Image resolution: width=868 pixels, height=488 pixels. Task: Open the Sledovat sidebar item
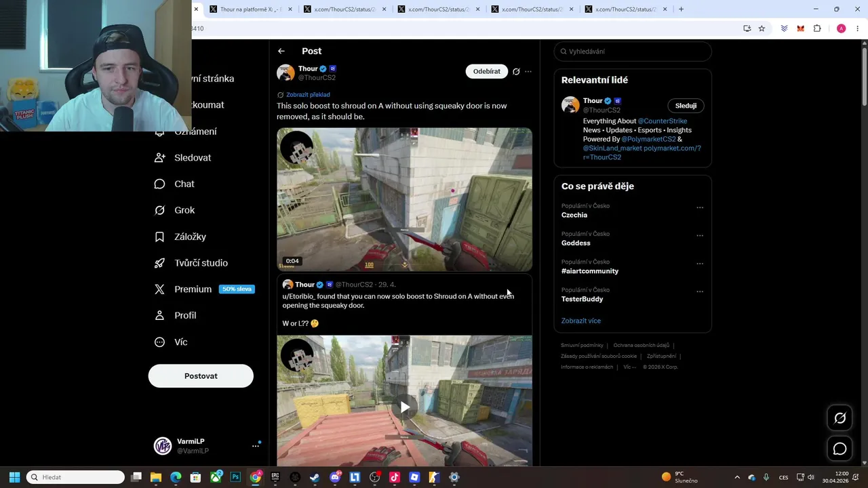point(183,157)
